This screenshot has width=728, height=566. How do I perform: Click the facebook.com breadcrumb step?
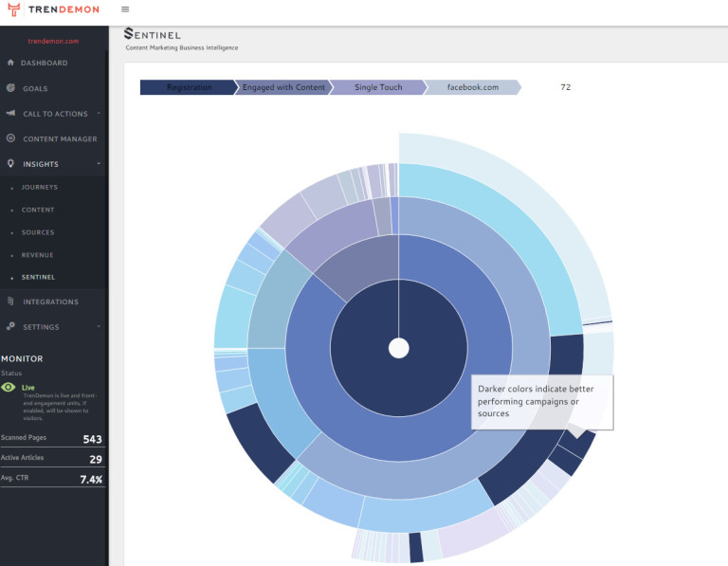(473, 87)
